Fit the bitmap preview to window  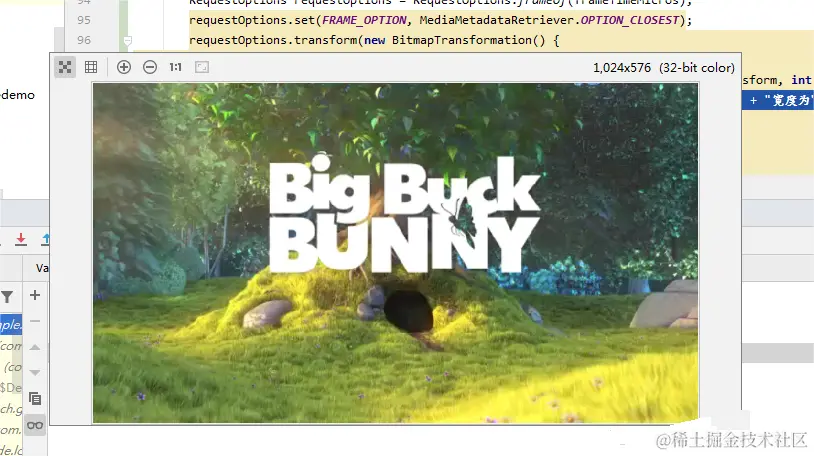click(x=202, y=67)
